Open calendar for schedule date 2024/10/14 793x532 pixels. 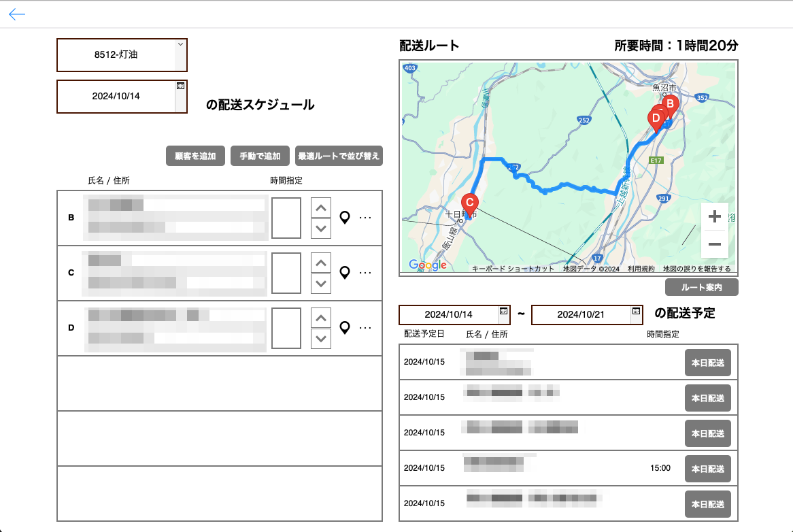(180, 86)
